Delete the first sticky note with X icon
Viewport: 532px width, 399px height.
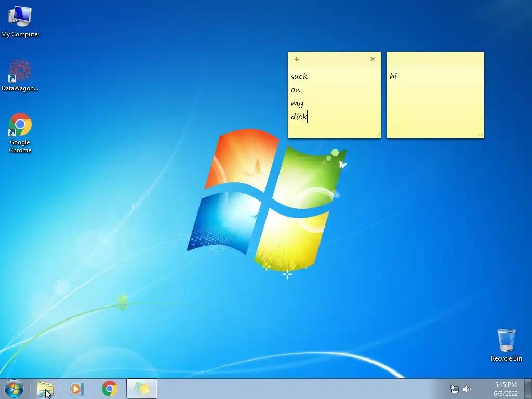pos(373,59)
